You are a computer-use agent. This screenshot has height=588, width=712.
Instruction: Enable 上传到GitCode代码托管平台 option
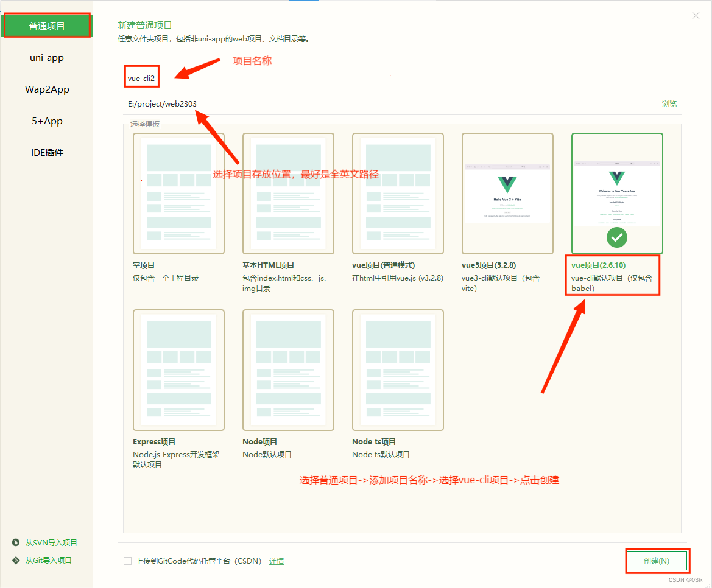129,561
